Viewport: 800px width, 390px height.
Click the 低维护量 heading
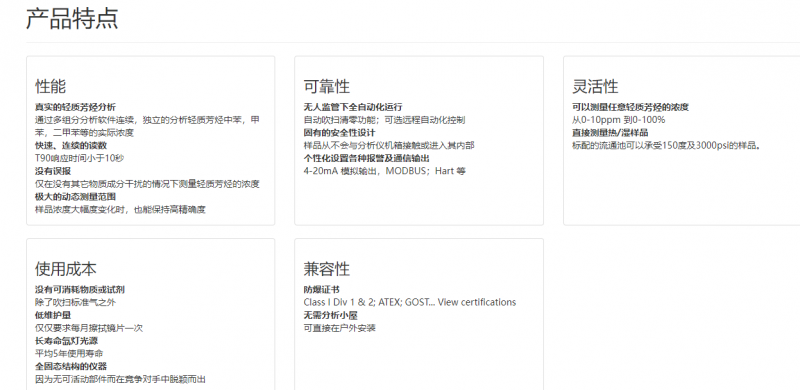click(53, 315)
